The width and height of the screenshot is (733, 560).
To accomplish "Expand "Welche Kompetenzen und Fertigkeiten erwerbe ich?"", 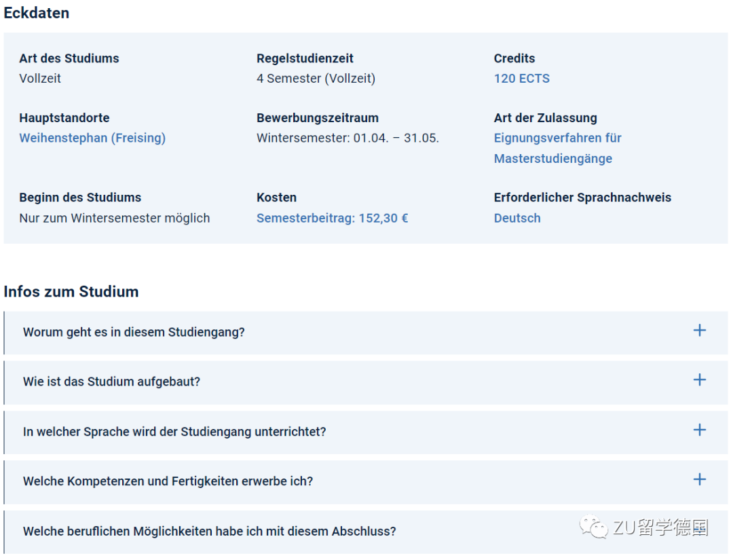I will point(168,481).
